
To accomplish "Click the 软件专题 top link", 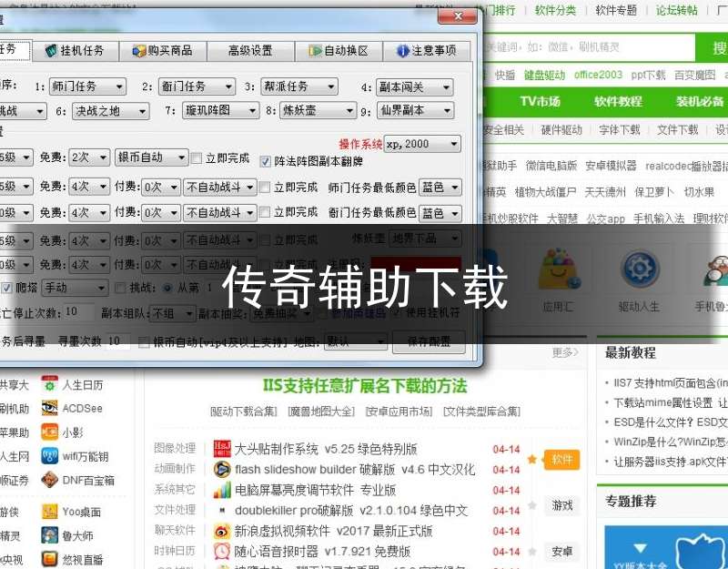I will click(616, 10).
